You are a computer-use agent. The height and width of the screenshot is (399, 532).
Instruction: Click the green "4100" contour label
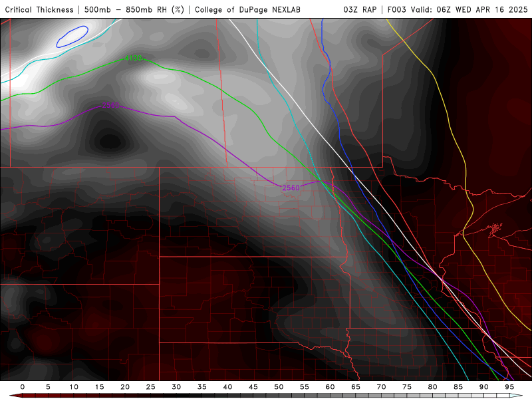point(134,59)
